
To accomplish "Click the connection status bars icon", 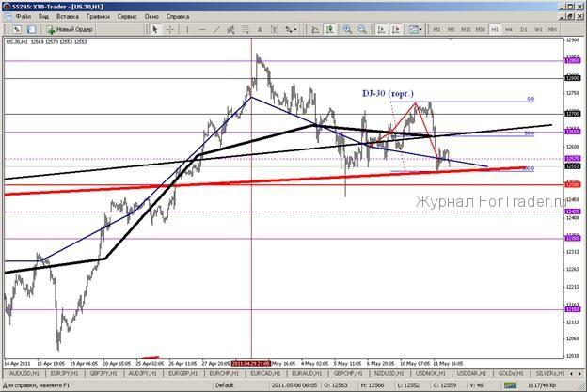I will coord(510,384).
